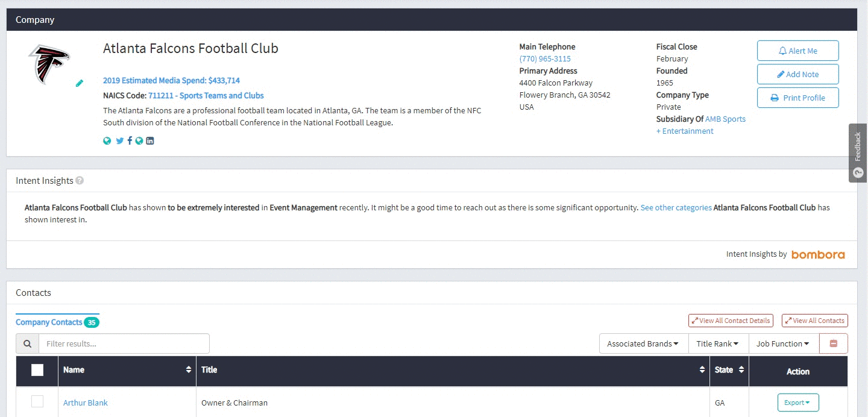Click the Alert Me button
Image resolution: width=868 pixels, height=417 pixels.
(x=797, y=51)
